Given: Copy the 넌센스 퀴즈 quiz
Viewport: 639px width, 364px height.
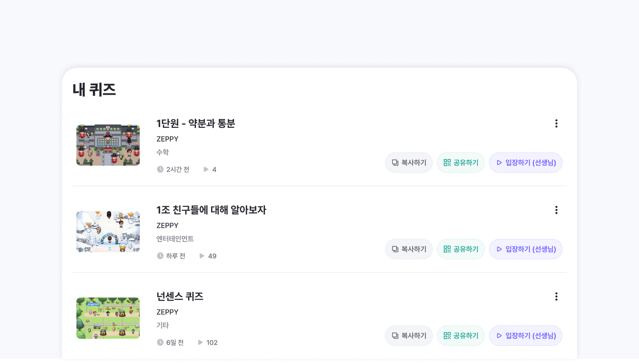Looking at the screenshot, I should click(409, 336).
